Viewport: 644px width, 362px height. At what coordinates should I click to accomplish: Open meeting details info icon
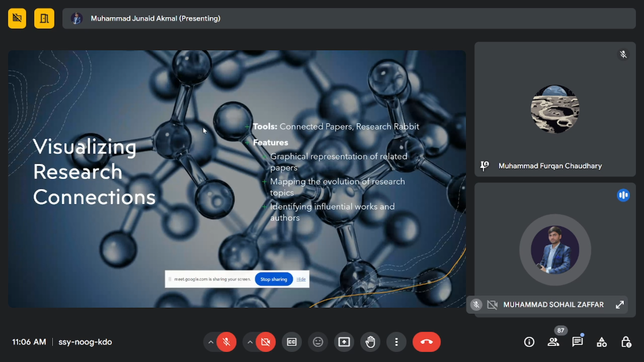[529, 342]
